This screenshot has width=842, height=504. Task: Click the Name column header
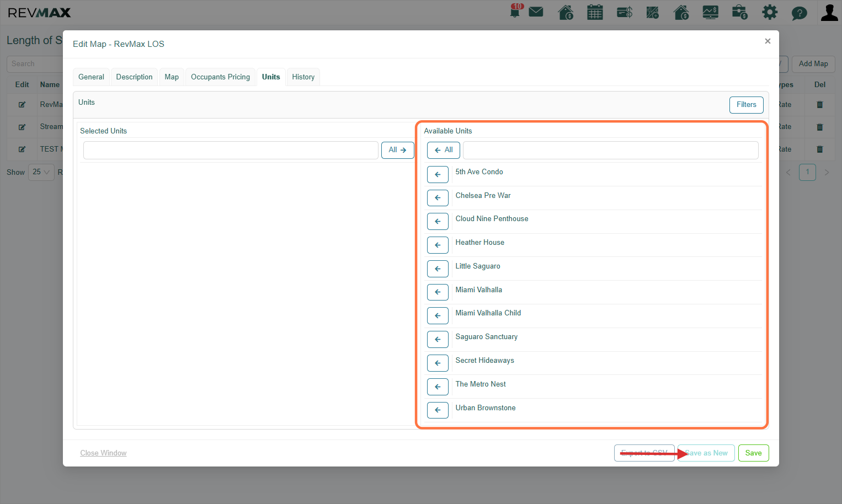50,85
